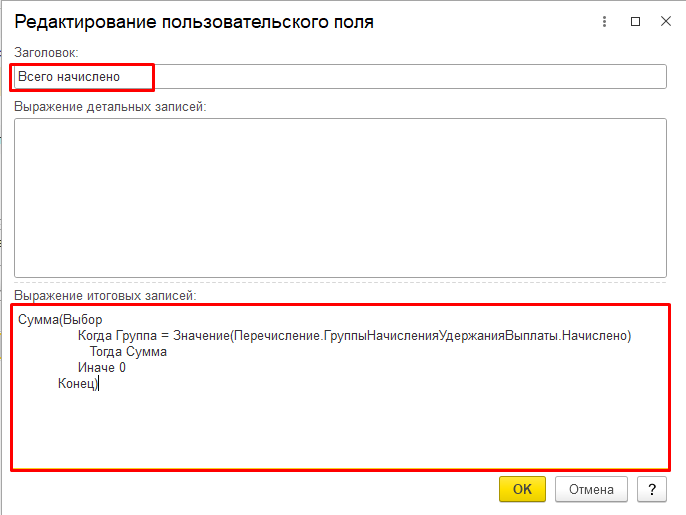Open the three-dot more actions menu
This screenshot has height=515, width=686.
(603, 21)
